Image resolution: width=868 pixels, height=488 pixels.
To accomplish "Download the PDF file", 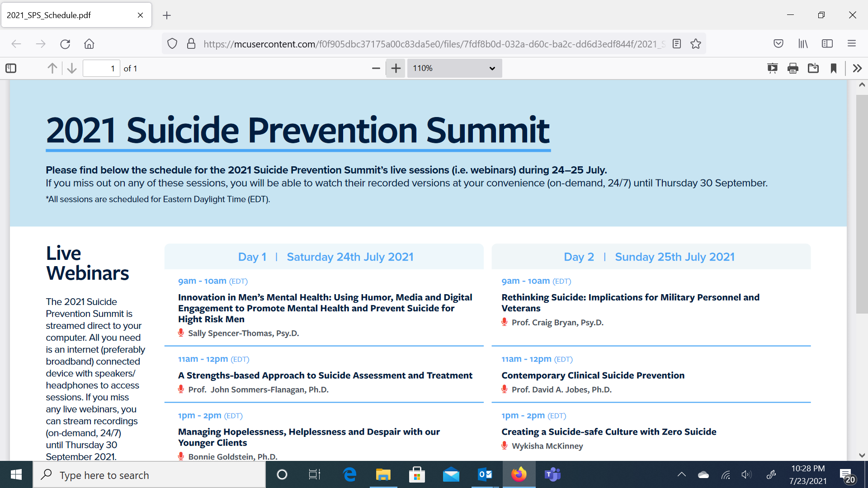I will click(x=813, y=68).
